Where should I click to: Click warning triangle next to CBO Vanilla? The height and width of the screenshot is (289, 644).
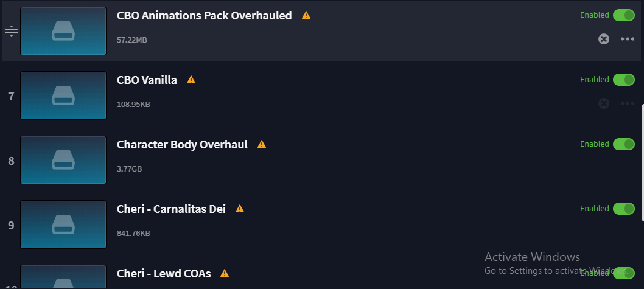click(191, 80)
